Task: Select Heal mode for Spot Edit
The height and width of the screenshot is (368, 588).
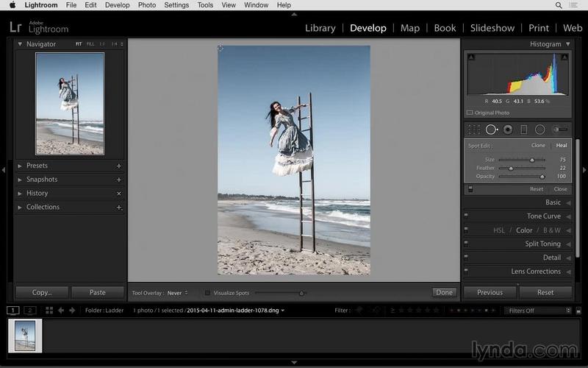Action: pyautogui.click(x=562, y=145)
